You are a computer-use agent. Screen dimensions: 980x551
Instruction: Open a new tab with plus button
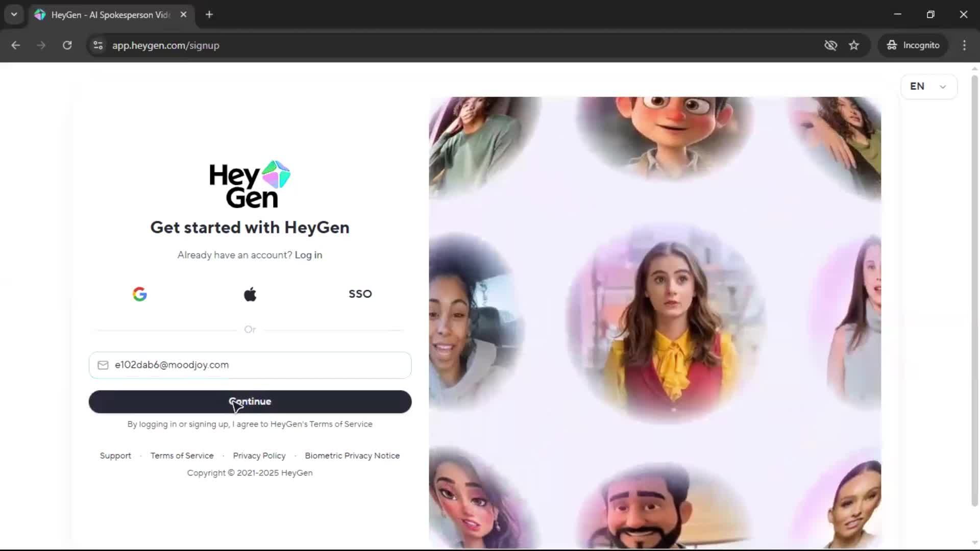209,15
